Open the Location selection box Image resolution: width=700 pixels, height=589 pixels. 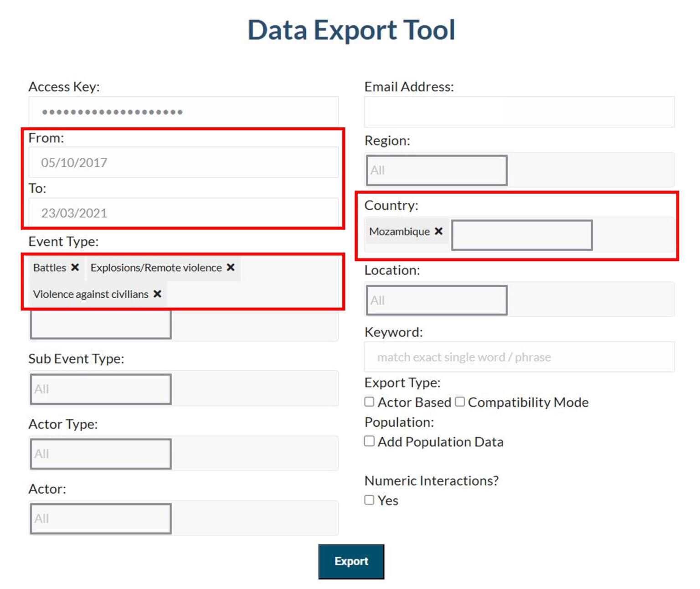click(x=437, y=300)
